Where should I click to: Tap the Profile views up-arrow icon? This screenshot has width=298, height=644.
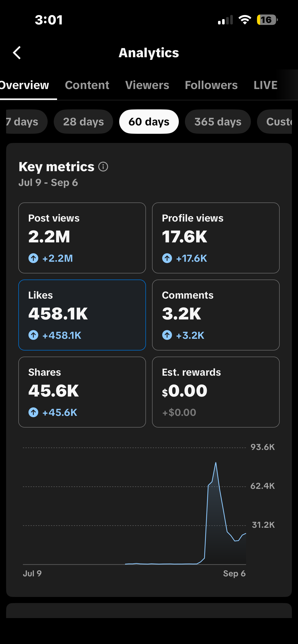pos(167,258)
